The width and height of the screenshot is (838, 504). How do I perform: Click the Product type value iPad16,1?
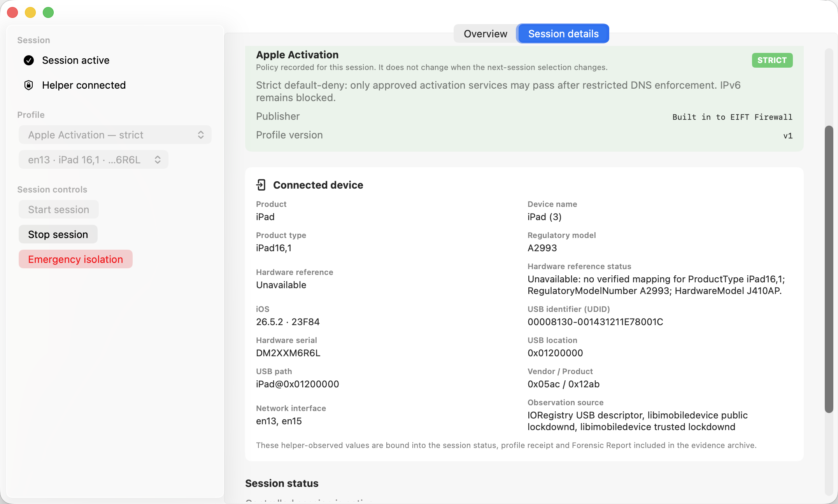click(273, 248)
